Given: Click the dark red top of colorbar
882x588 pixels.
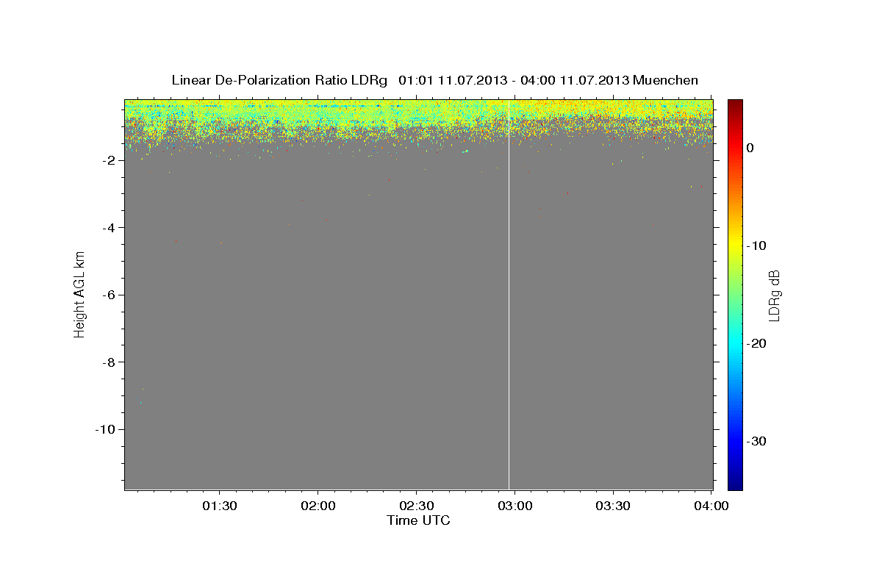Looking at the screenshot, I should click(x=735, y=104).
